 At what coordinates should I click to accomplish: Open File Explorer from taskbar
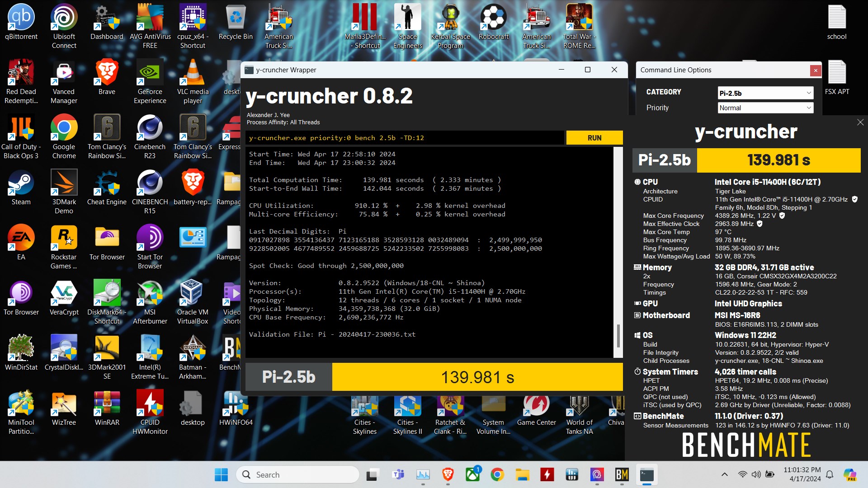pyautogui.click(x=522, y=474)
